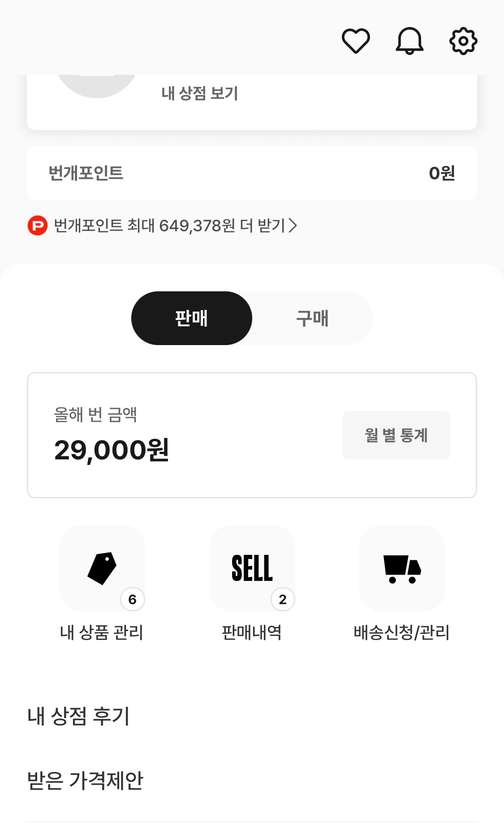The image size is (504, 826).
Task: Tap the 29,000원 earnings amount
Action: click(112, 450)
